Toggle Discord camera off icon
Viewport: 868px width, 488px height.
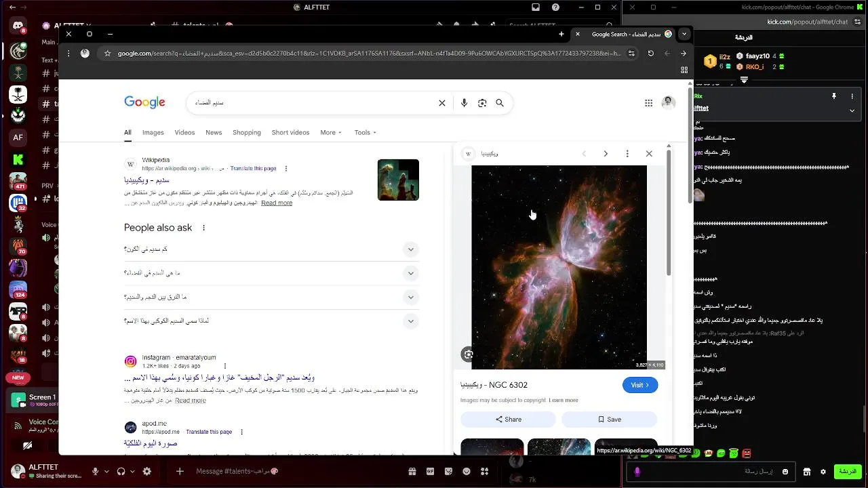click(x=27, y=445)
